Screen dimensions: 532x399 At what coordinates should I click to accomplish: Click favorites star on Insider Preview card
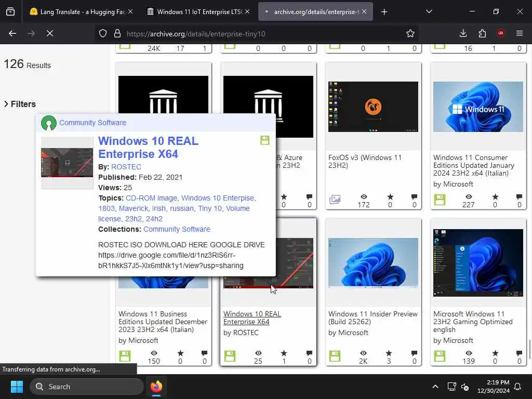click(389, 353)
